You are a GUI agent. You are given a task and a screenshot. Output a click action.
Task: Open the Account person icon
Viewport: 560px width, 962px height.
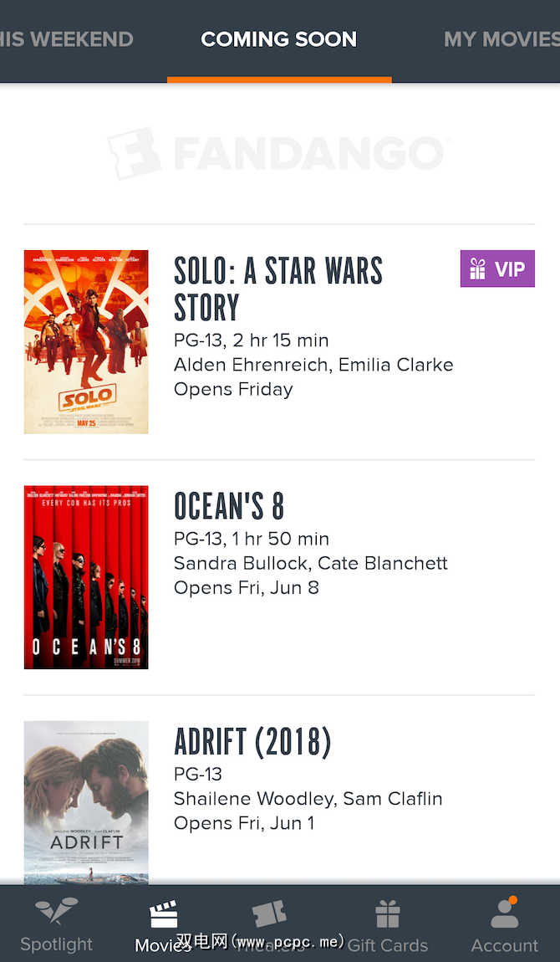(x=504, y=913)
